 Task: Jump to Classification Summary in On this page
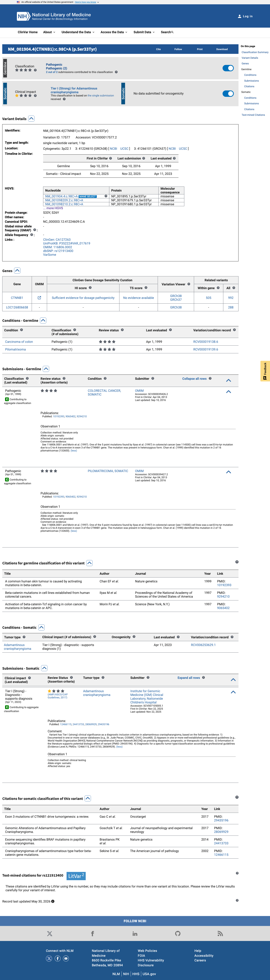tap(255, 52)
